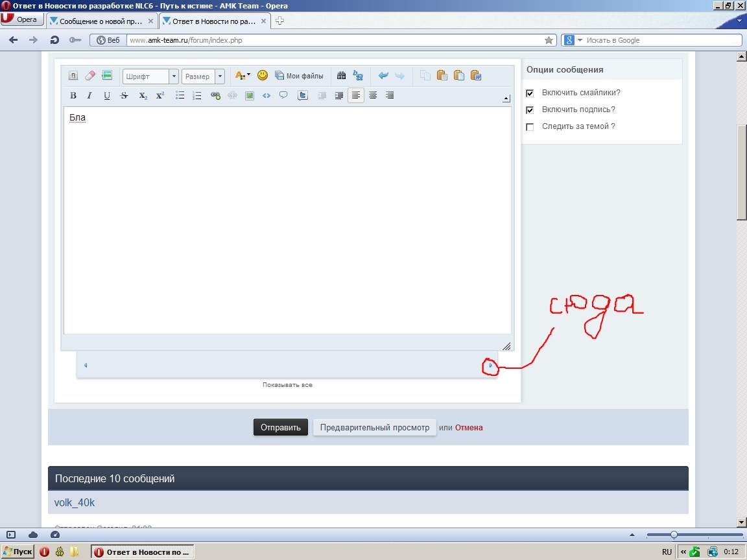Click the eraser remove-format icon
Screen dimensions: 747x560
90,75
